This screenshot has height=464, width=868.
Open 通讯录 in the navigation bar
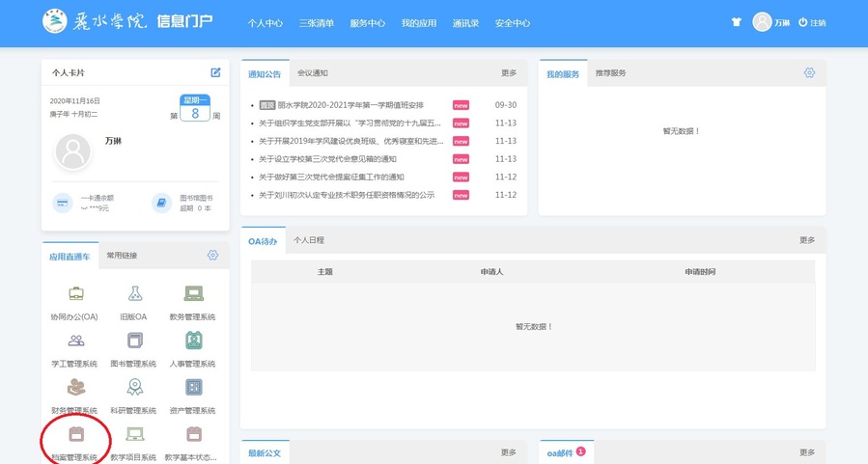click(465, 23)
